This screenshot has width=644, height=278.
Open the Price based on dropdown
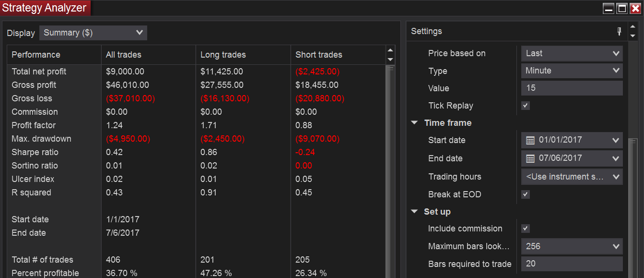click(572, 53)
